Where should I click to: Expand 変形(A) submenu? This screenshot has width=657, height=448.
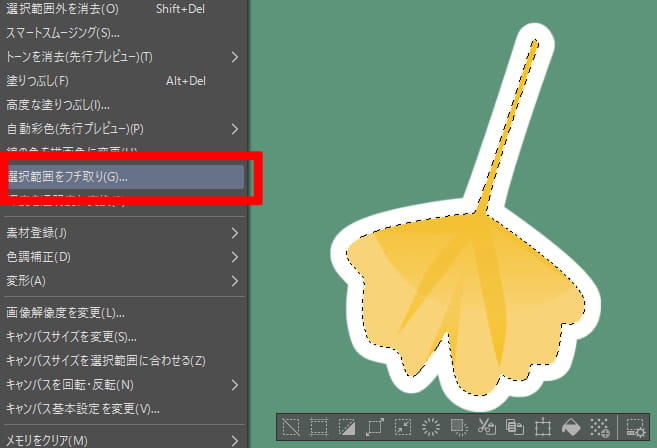click(124, 281)
